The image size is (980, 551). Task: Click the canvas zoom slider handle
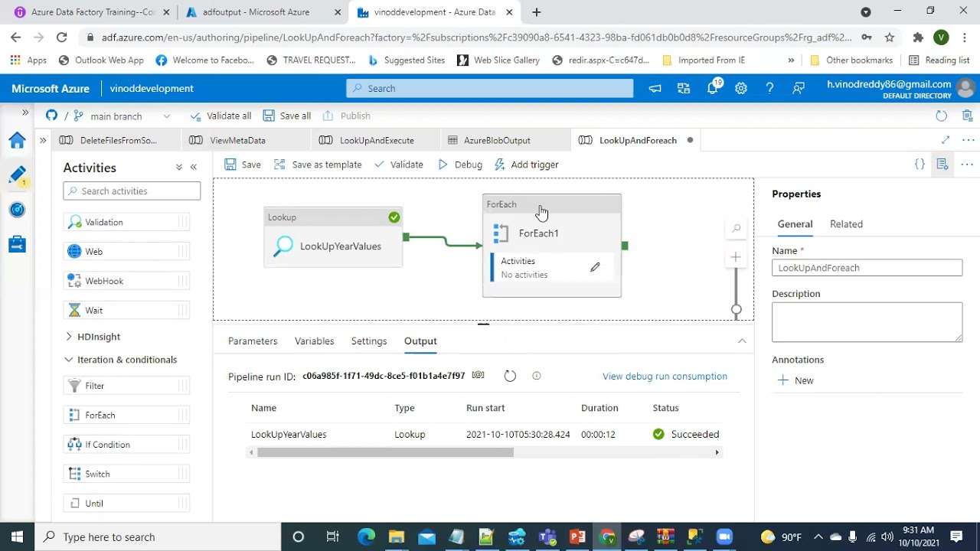click(x=736, y=310)
